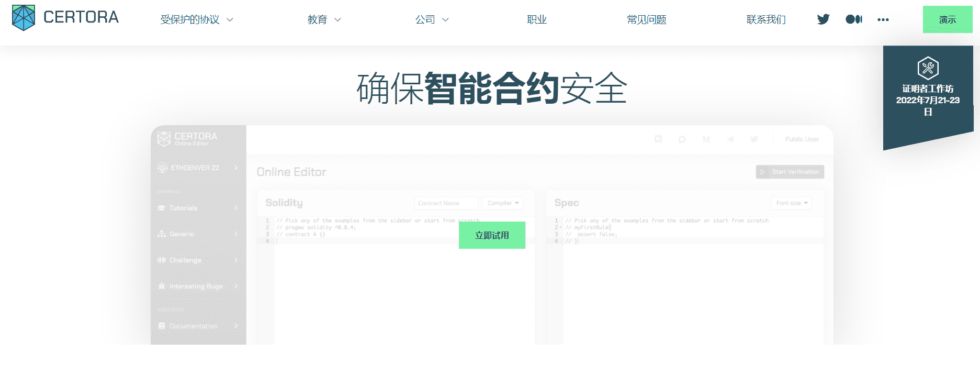Click the Solidity panel title
Viewport: 980px width, 385px height.
284,203
